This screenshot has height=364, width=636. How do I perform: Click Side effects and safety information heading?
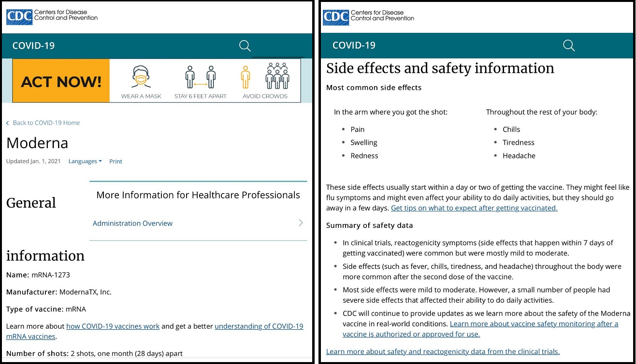click(440, 68)
